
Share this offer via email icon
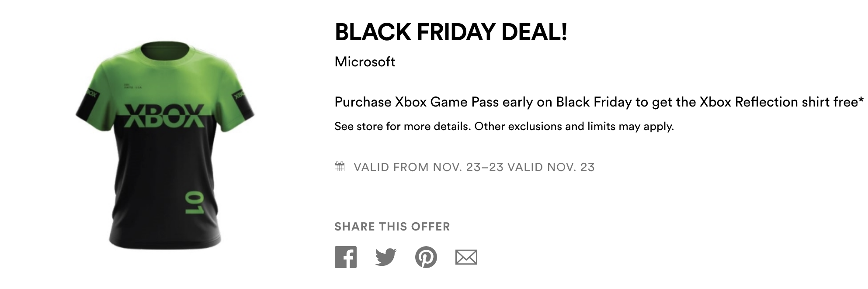point(466,257)
